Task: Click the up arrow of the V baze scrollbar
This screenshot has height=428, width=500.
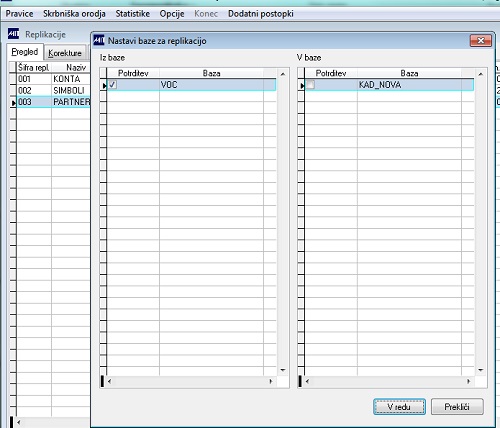Action: coord(480,74)
